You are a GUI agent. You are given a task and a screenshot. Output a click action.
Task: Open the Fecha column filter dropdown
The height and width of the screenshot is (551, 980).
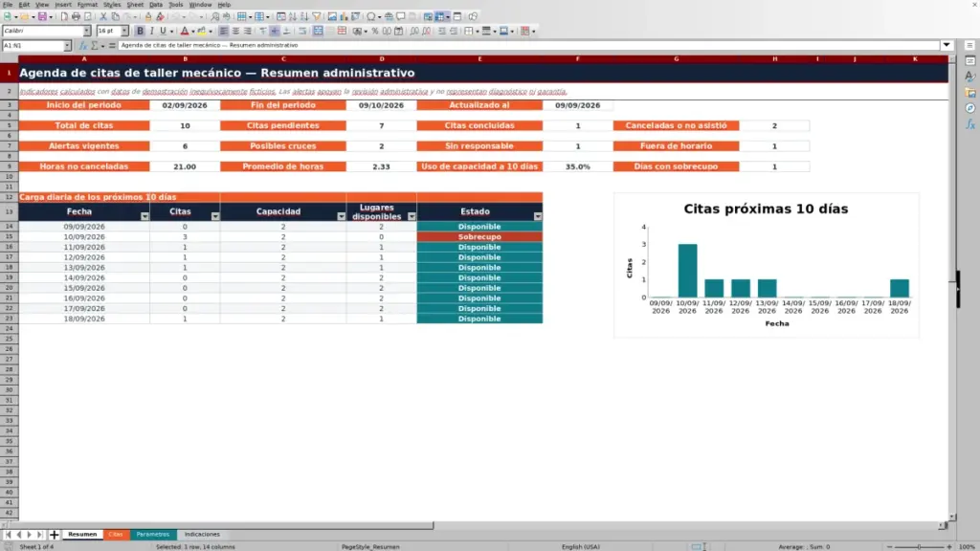click(145, 216)
